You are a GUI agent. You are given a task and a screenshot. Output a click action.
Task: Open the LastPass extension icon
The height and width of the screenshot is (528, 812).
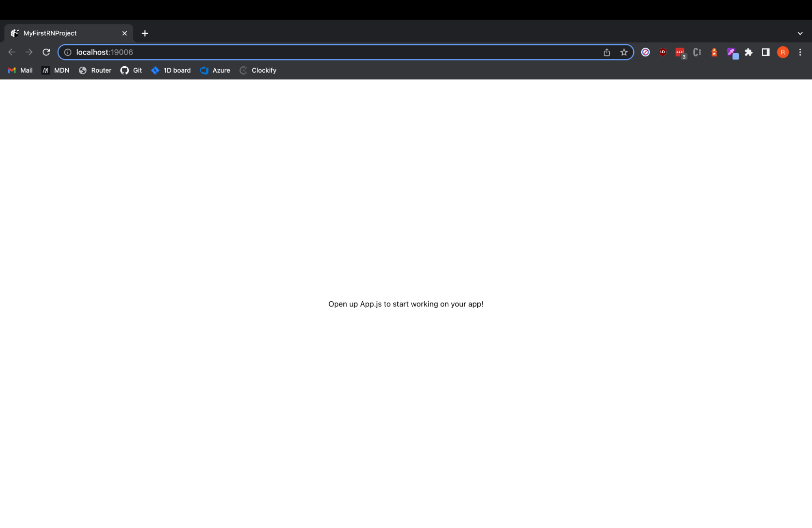point(680,52)
